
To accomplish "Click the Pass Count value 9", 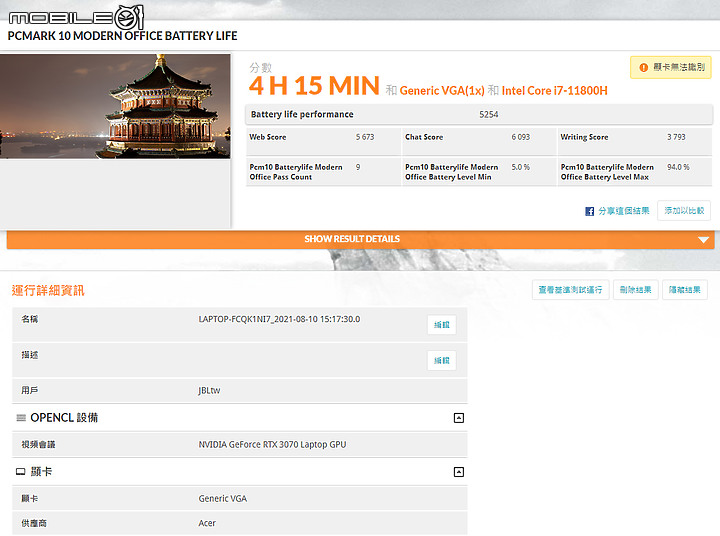I will [358, 167].
